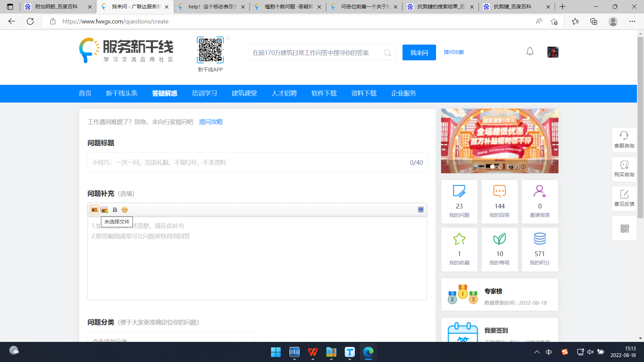This screenshot has width=644, height=362.
Task: Open 软件下载 nav item
Action: (324, 94)
